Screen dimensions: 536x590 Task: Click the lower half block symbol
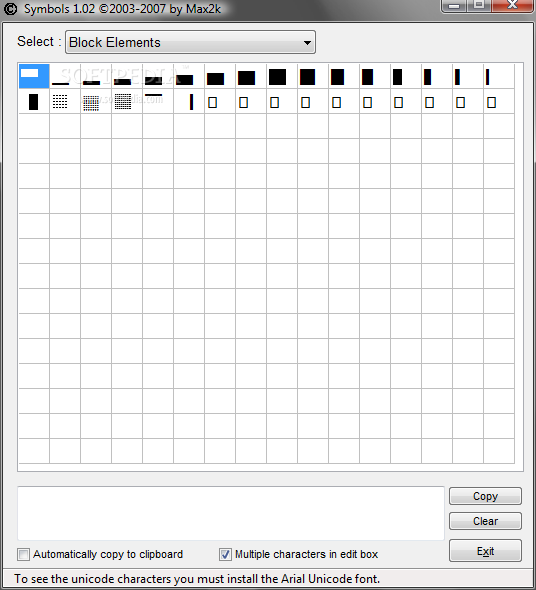point(158,76)
